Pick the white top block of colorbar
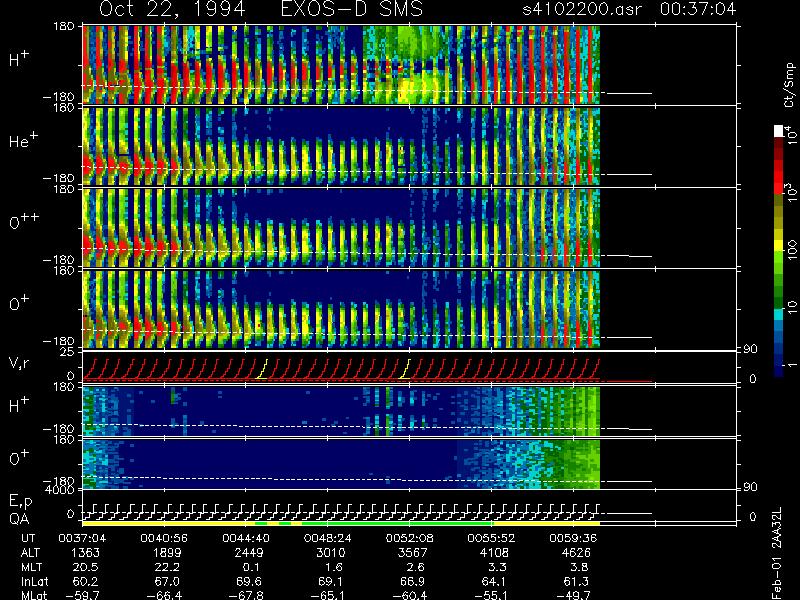 (x=779, y=131)
